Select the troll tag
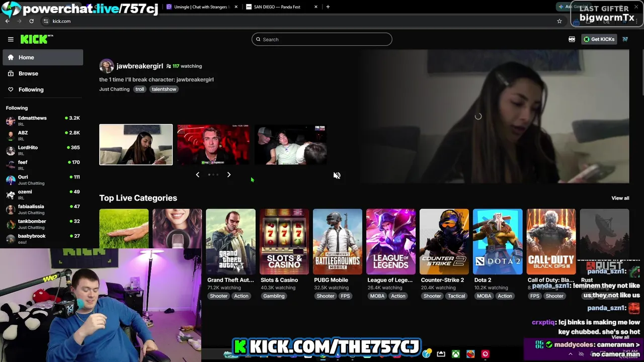Image resolution: width=644 pixels, height=362 pixels. coord(140,89)
